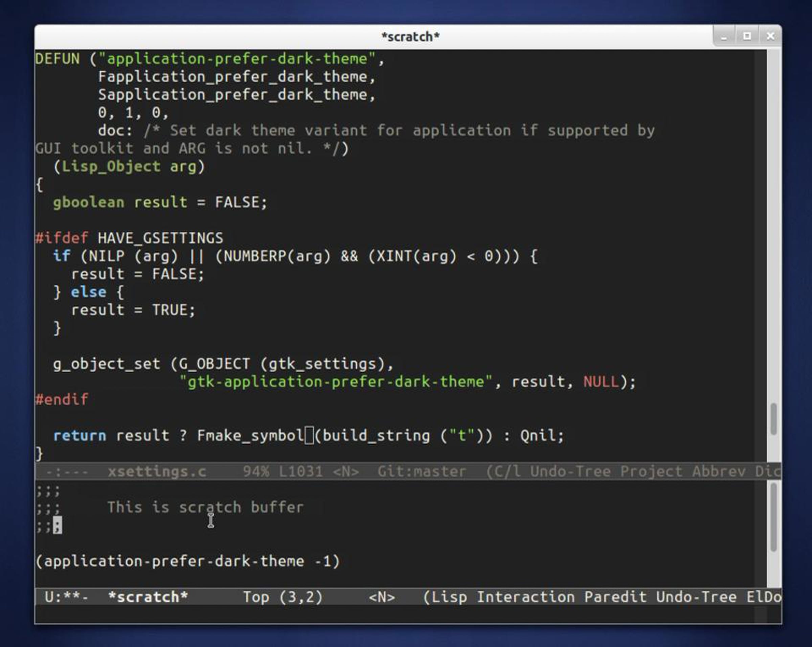Click "<N>" in the scratch mode line
The height and width of the screenshot is (647, 812).
[382, 597]
